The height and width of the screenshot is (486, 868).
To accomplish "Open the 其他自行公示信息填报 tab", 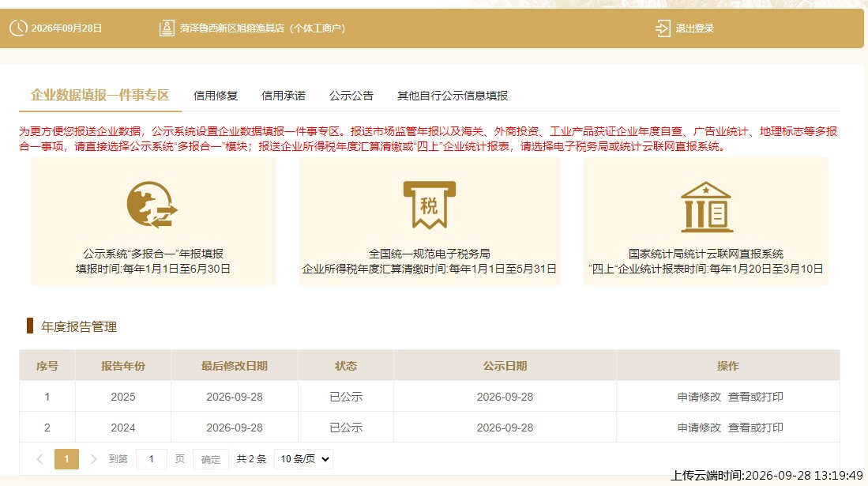I will tap(453, 96).
